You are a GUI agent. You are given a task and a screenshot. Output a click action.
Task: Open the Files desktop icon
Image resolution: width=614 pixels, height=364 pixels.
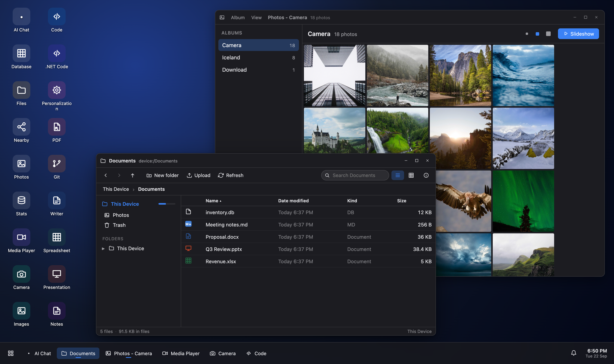(x=21, y=94)
